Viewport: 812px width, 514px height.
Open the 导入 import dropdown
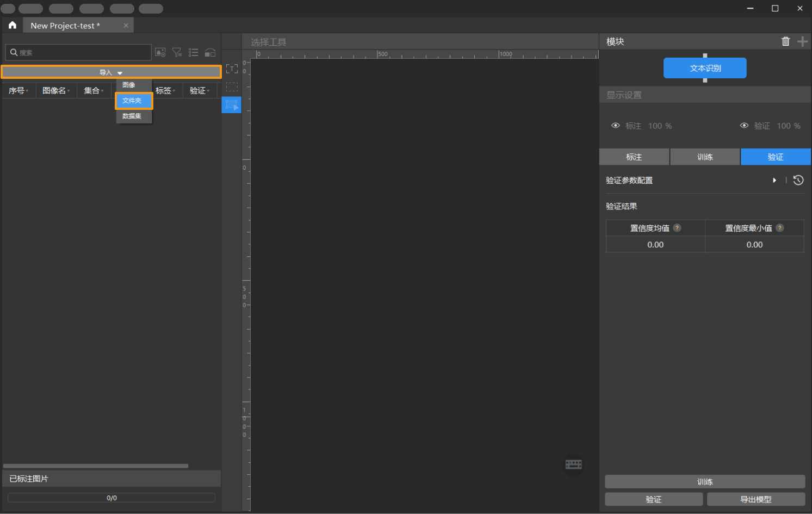(111, 72)
